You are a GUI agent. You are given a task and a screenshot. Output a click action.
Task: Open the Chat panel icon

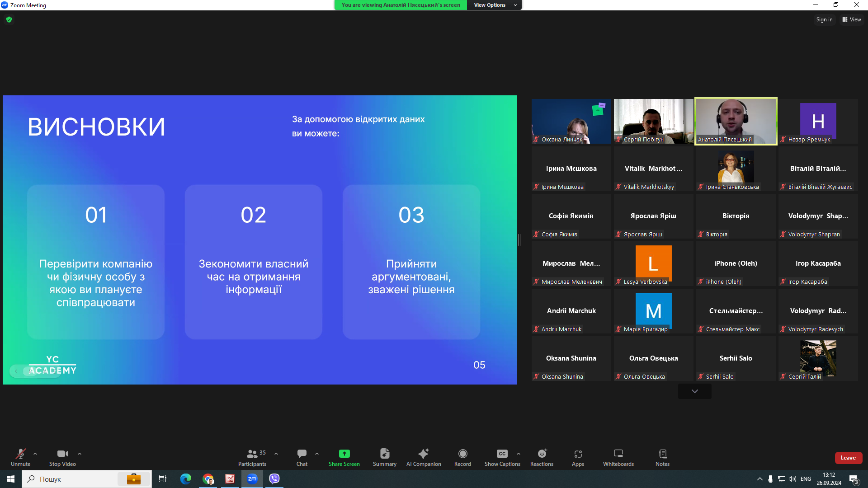[302, 454]
